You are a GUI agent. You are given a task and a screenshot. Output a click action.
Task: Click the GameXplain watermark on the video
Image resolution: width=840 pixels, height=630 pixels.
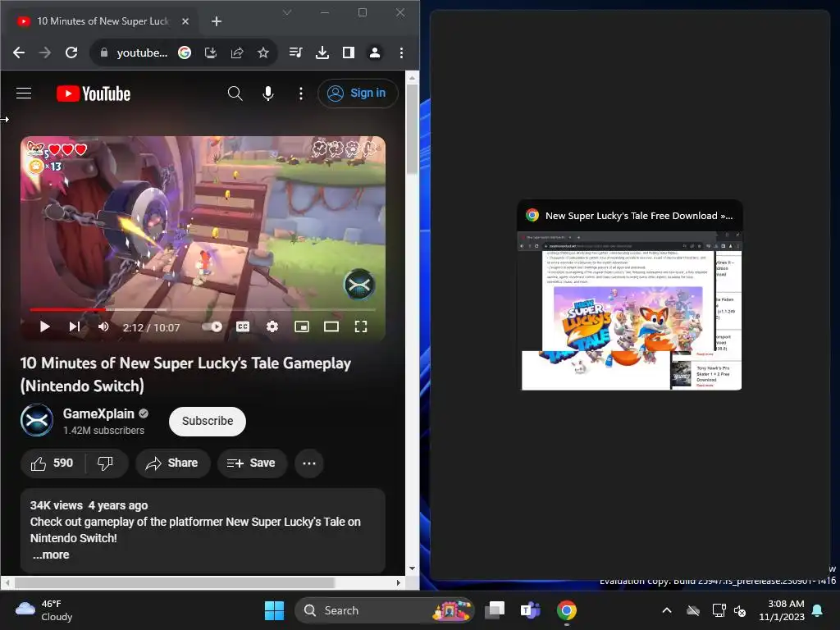coord(359,285)
